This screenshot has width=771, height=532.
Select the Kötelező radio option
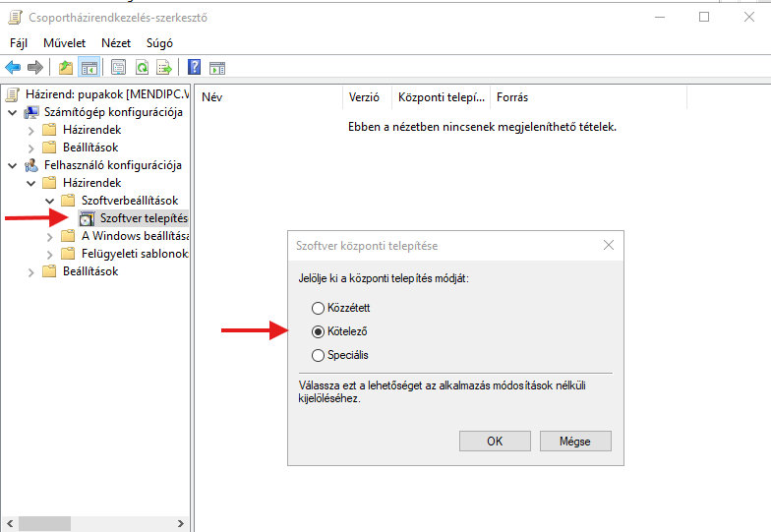318,332
